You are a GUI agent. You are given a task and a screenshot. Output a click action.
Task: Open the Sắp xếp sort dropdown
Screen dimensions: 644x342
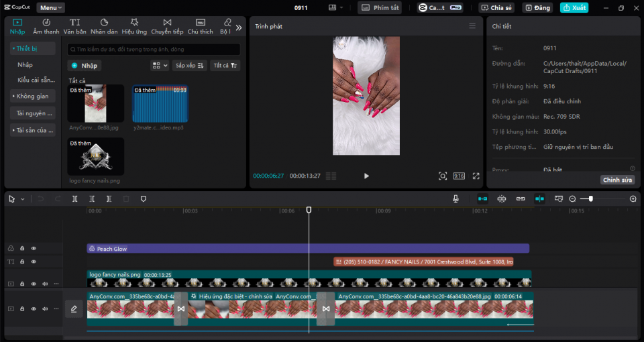190,66
